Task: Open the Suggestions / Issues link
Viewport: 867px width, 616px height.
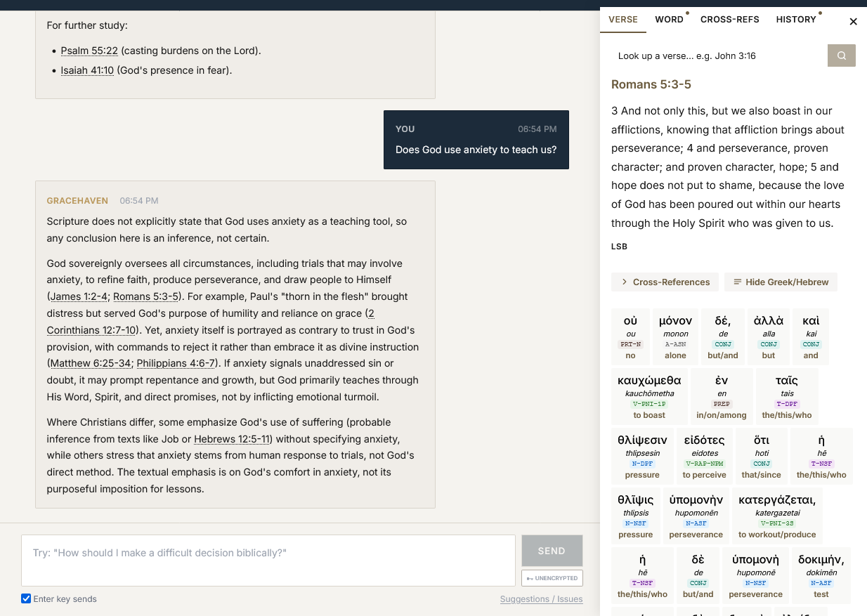Action: [541, 599]
